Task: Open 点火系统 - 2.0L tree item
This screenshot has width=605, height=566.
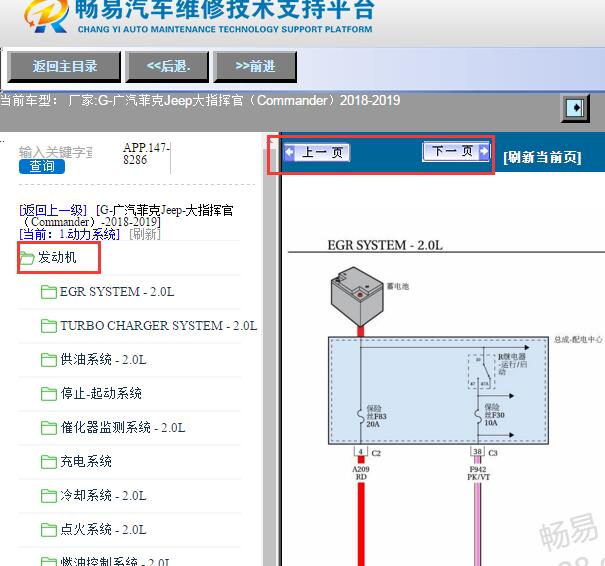Action: (103, 529)
